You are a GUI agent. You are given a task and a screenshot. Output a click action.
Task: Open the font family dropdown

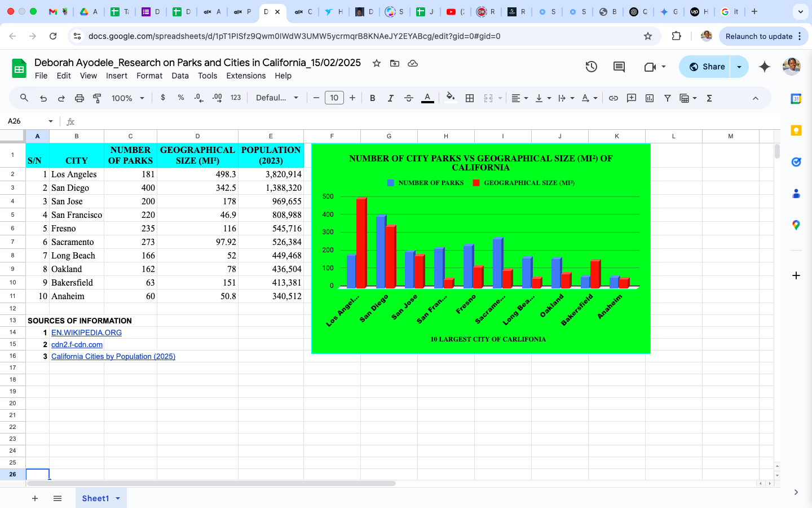click(277, 98)
